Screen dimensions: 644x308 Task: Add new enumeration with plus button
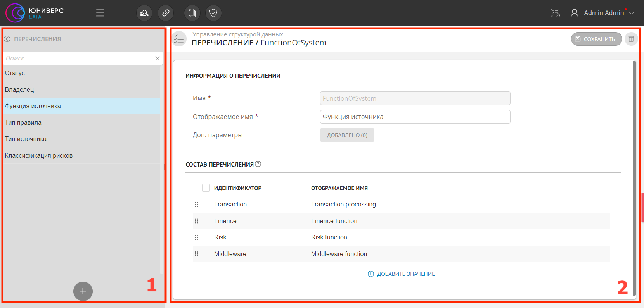[83, 291]
